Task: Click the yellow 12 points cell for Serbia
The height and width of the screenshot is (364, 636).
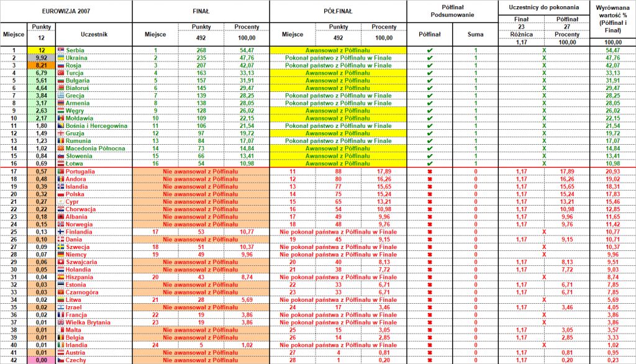Action: point(42,50)
